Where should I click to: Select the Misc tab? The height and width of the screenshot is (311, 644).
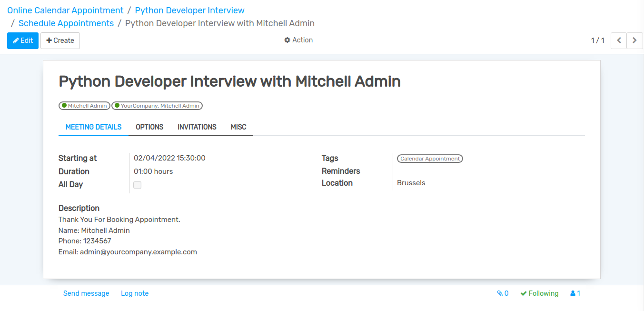pos(238,127)
